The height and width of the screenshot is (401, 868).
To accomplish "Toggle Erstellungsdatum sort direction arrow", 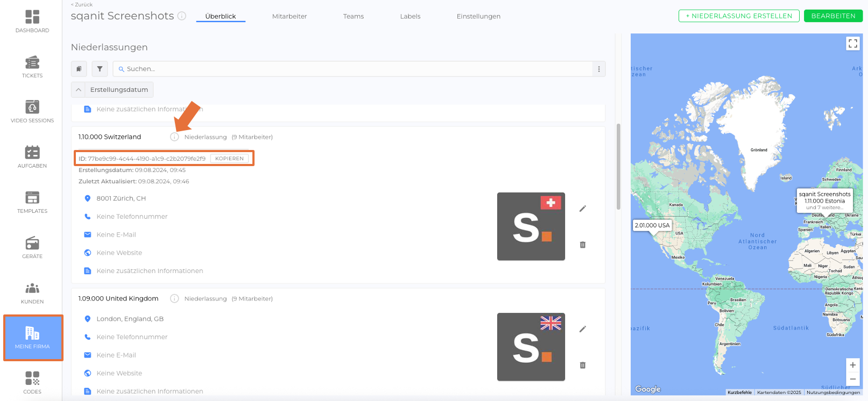I will coord(79,90).
